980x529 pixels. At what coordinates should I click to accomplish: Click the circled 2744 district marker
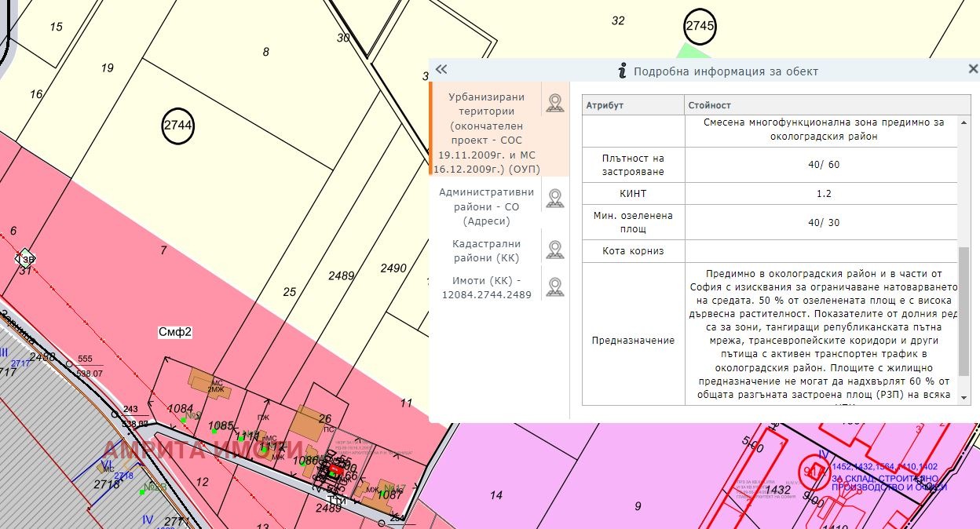point(178,126)
